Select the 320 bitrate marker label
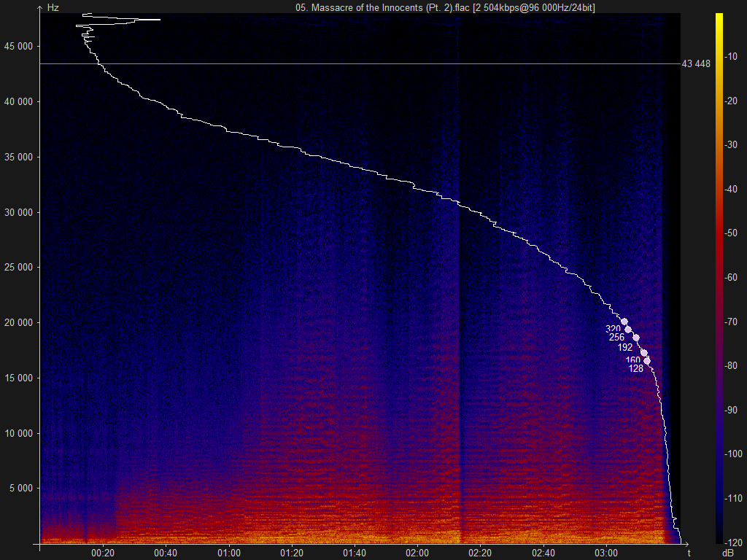747x560 pixels. click(613, 329)
